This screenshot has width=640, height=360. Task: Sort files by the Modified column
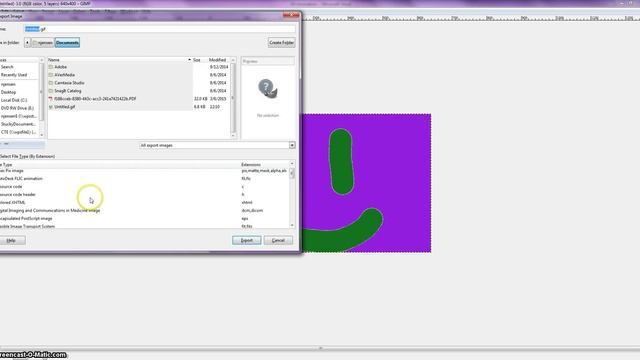[x=218, y=60]
